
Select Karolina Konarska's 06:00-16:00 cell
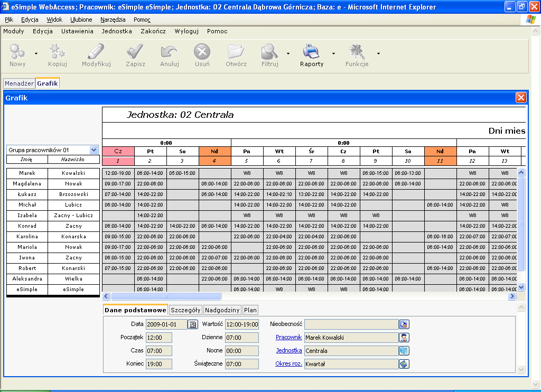point(440,236)
